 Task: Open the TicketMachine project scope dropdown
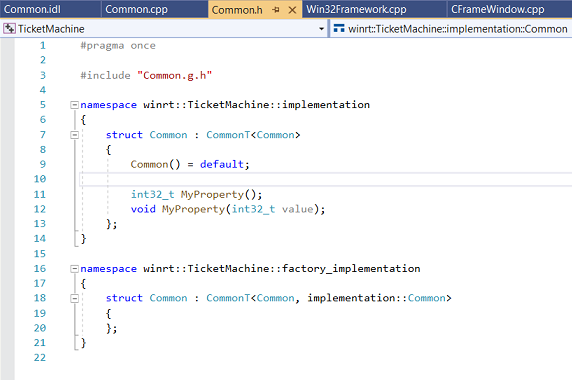click(x=321, y=29)
